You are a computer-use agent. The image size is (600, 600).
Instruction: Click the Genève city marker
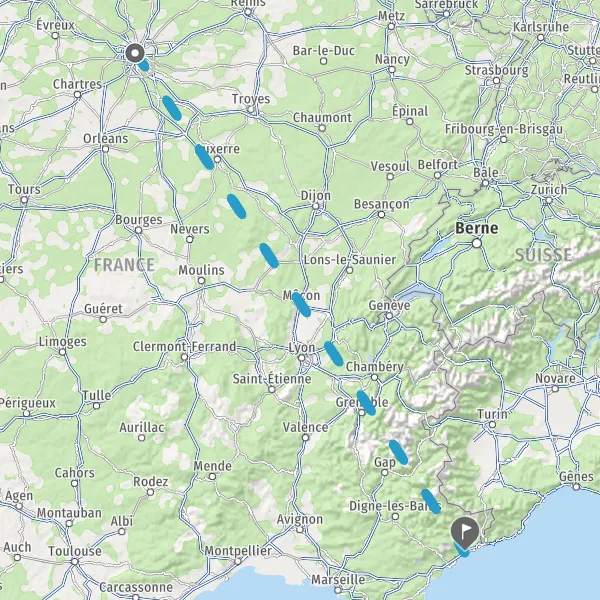tap(389, 316)
